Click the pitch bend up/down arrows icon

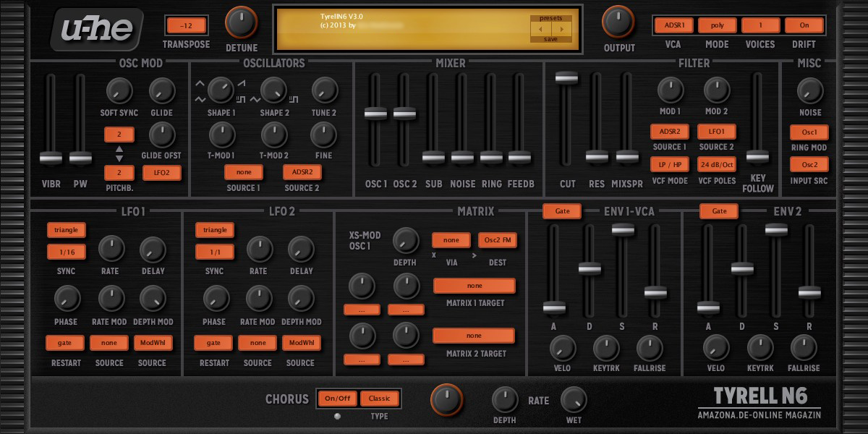[119, 153]
